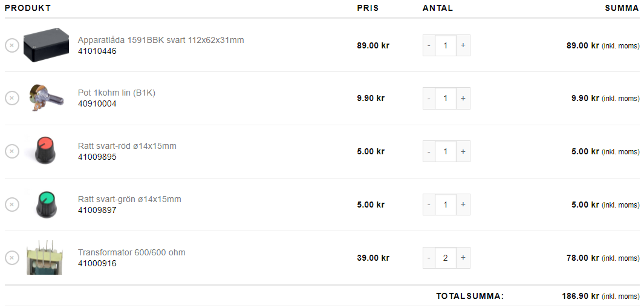Click the green knob product image
This screenshot has width=644, height=308.
(45, 204)
